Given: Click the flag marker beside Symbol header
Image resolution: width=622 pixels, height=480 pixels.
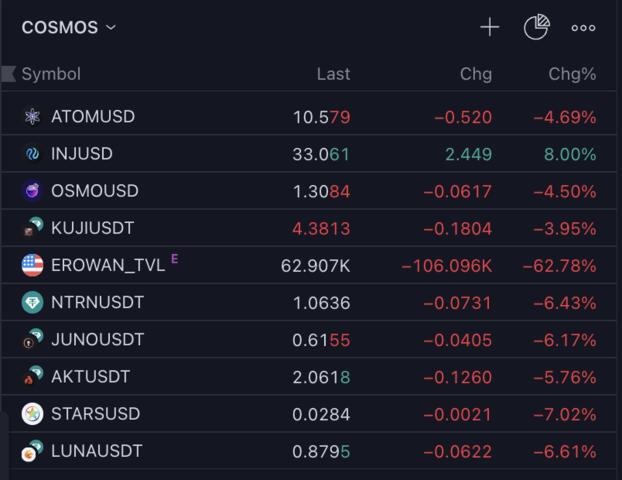Looking at the screenshot, I should (x=9, y=73).
